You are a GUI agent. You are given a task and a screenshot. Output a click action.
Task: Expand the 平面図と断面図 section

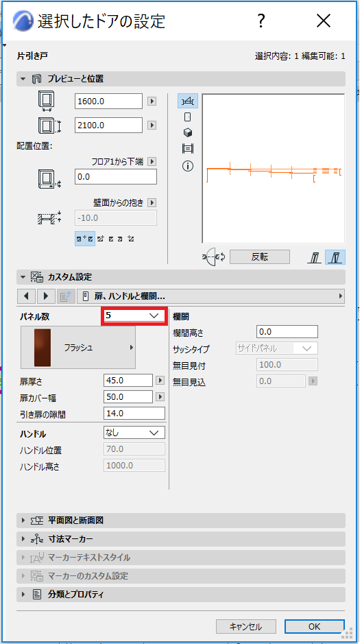[23, 521]
